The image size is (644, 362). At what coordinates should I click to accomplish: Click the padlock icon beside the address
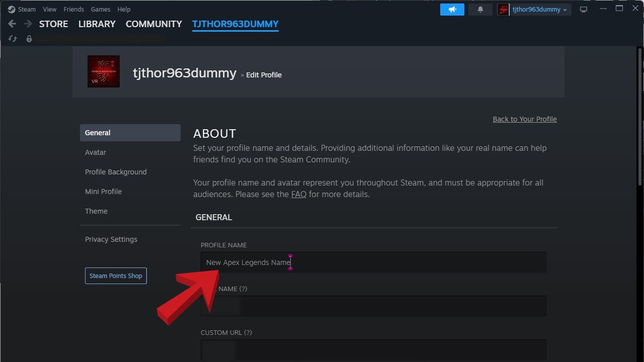(29, 39)
